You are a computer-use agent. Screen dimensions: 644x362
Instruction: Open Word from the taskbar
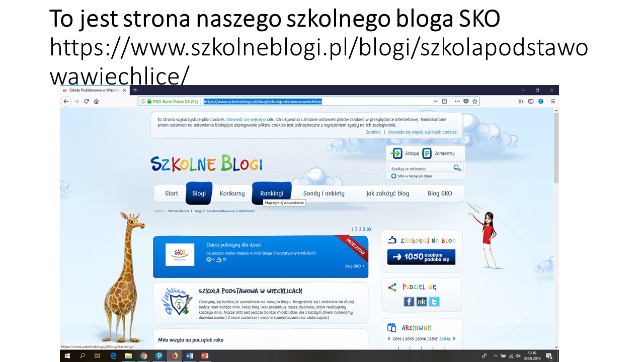coord(190,356)
